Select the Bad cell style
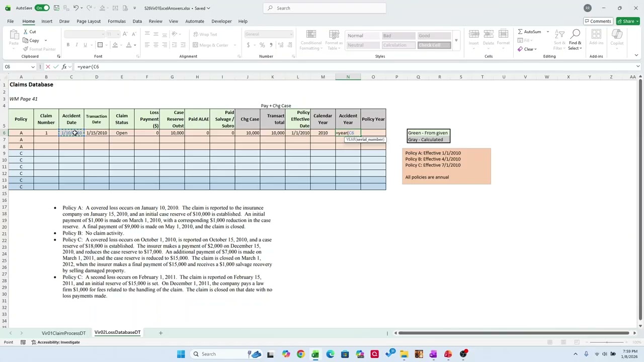Screen dimensions: 644x362 (x=398, y=36)
